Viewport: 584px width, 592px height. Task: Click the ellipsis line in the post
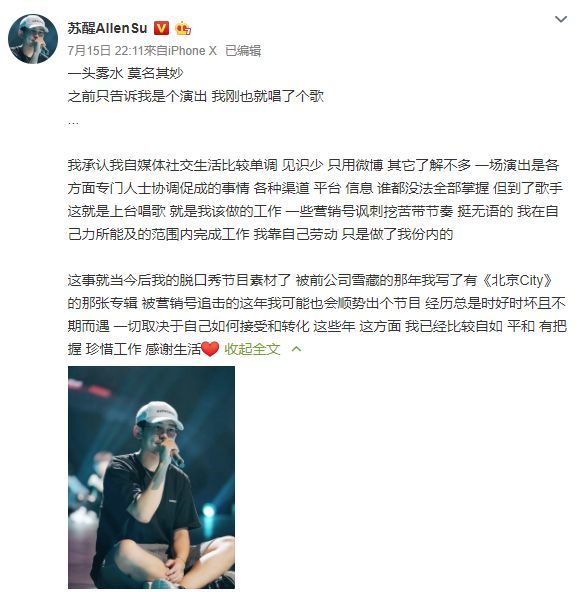click(73, 123)
